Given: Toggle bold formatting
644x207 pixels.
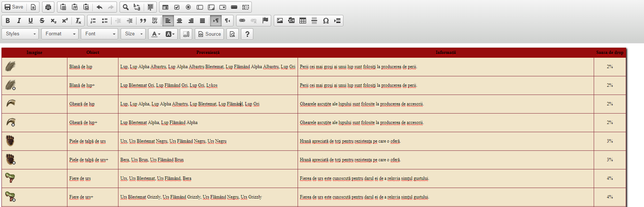Looking at the screenshot, I should [8, 20].
